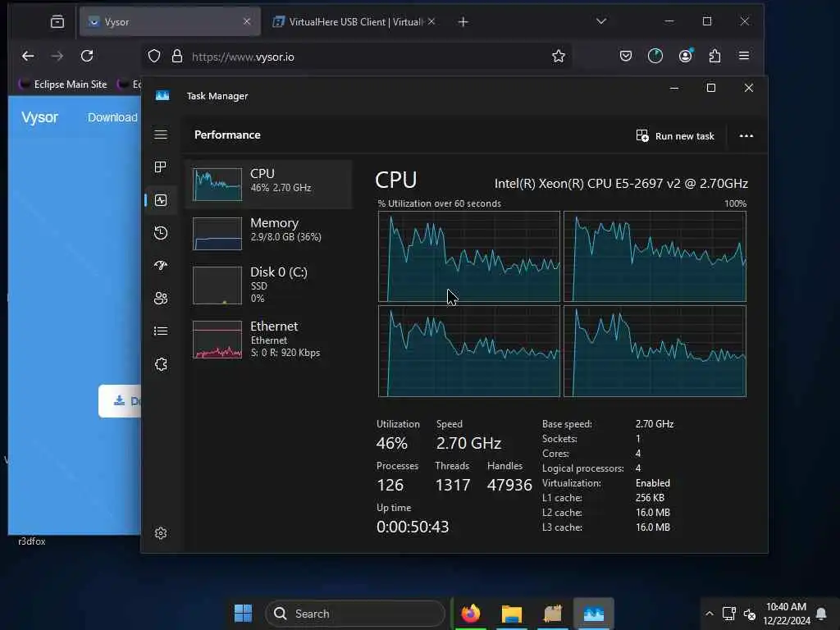840x630 pixels.
Task: Open Details page list icon
Action: click(x=161, y=331)
